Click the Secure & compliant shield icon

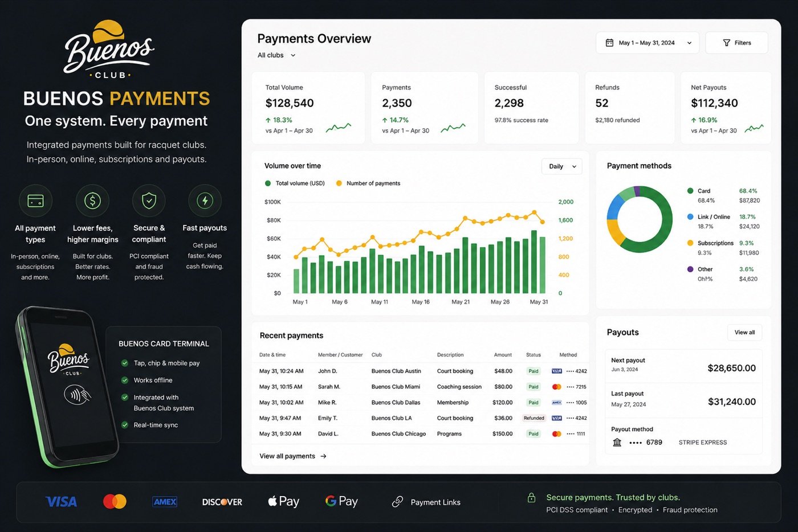coord(149,200)
